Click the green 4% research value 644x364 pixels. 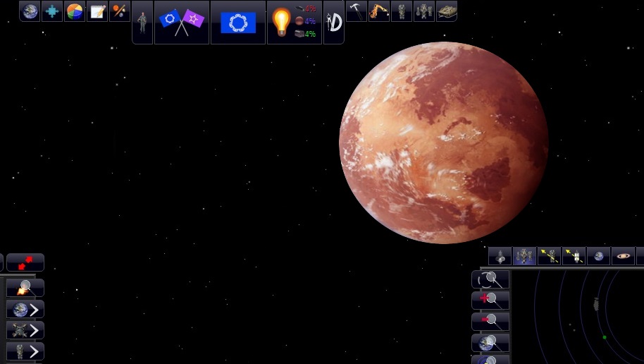(310, 34)
